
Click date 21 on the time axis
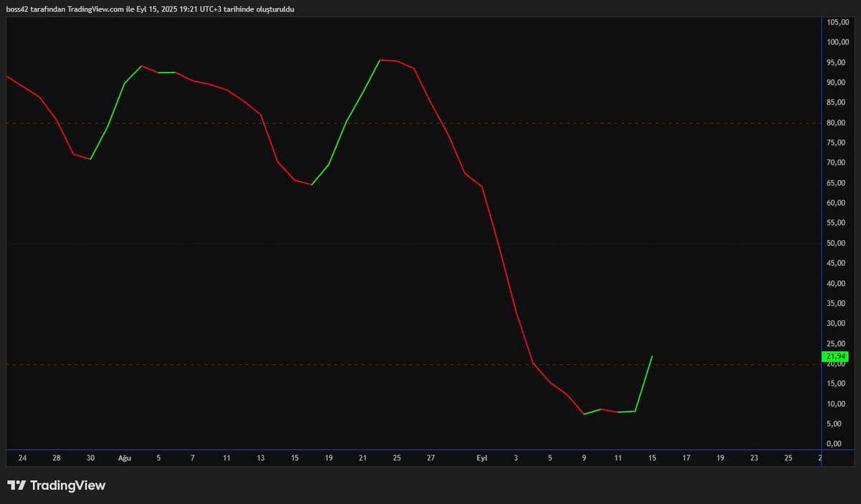click(x=363, y=457)
